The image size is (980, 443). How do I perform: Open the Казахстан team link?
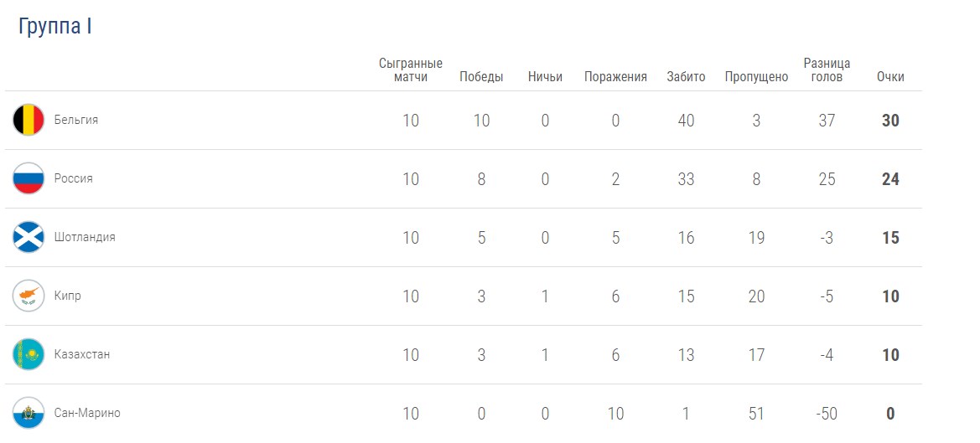pyautogui.click(x=82, y=354)
